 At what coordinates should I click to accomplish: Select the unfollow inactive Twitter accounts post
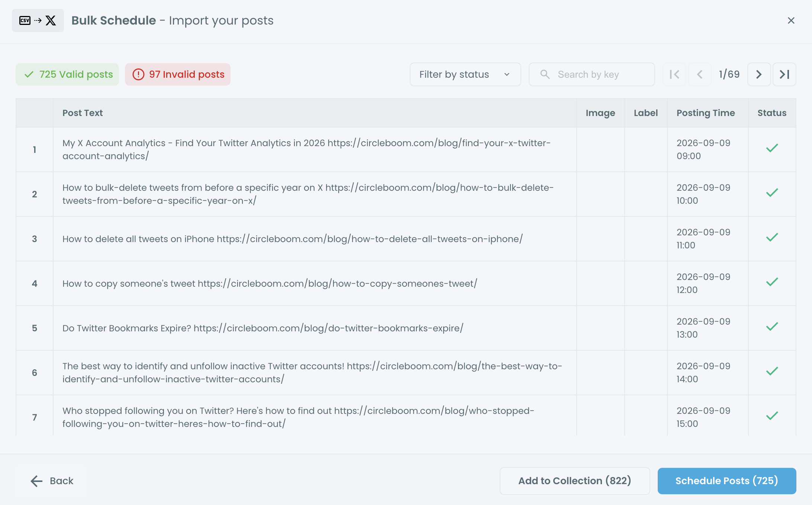pos(312,373)
